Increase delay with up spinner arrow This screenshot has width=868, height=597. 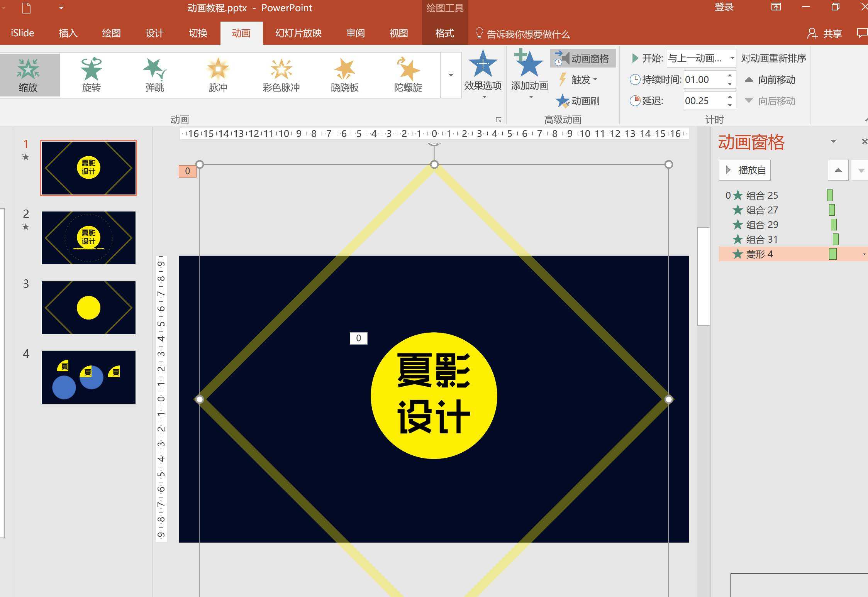pos(730,96)
